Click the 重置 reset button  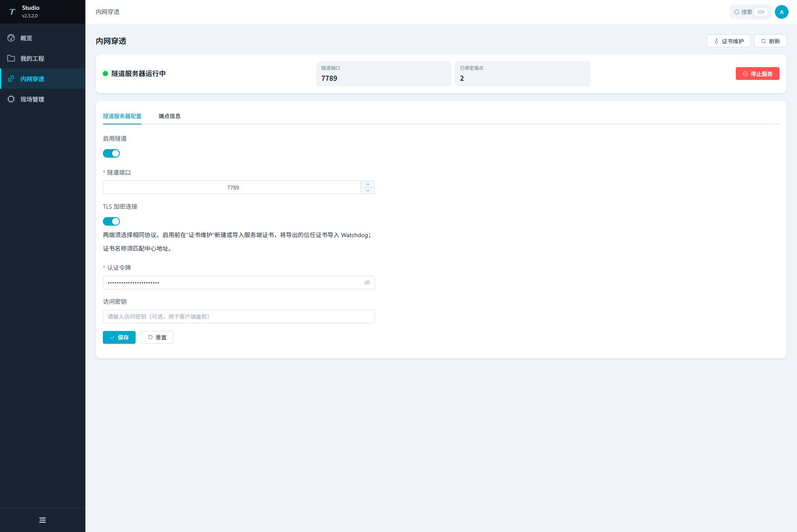pos(157,337)
